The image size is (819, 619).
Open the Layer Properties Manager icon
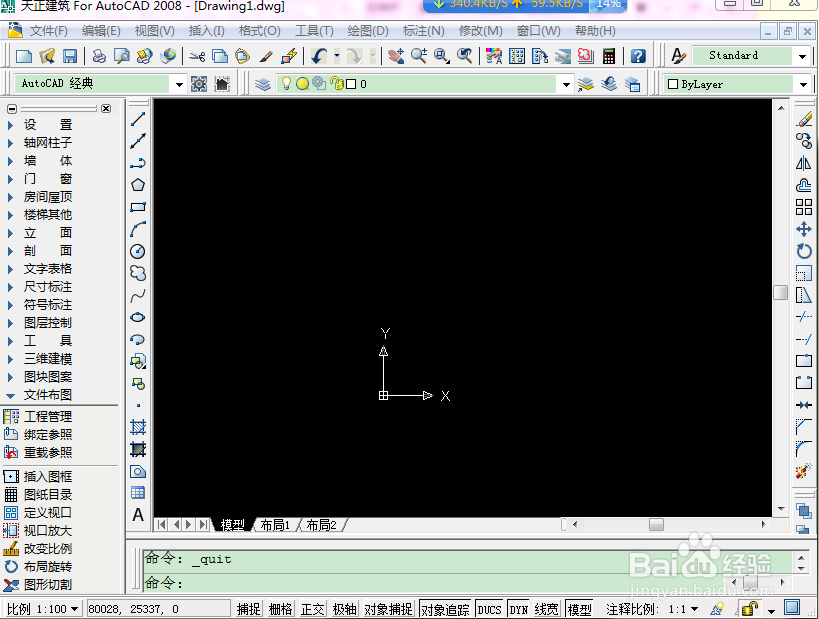pos(263,84)
